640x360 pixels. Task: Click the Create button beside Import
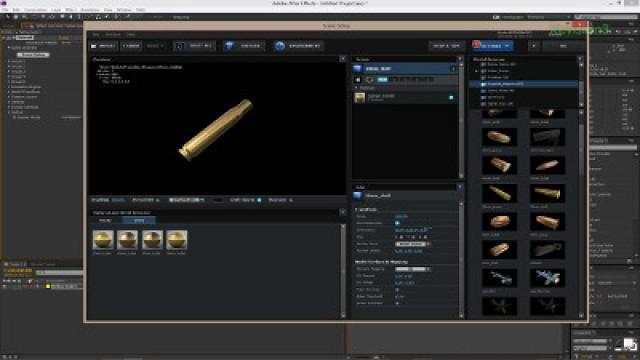(131, 46)
